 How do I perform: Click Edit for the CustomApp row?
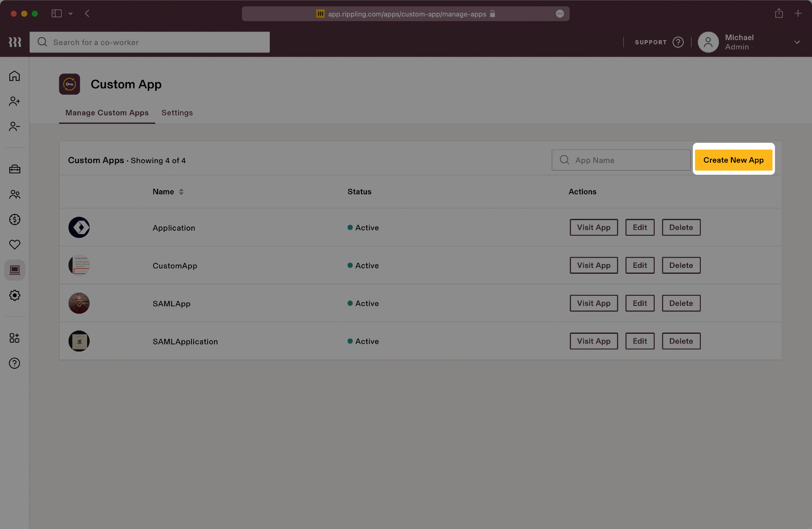pos(639,265)
